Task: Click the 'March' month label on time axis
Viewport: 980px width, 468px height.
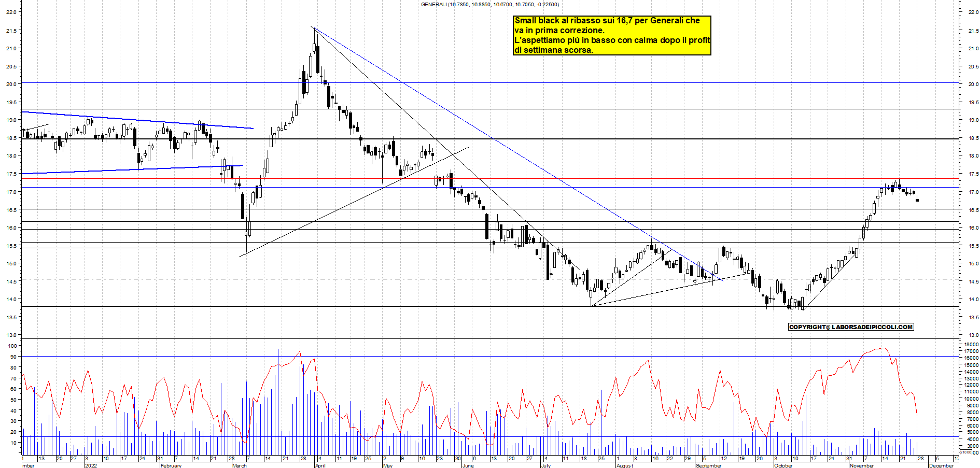Action: 240,465
